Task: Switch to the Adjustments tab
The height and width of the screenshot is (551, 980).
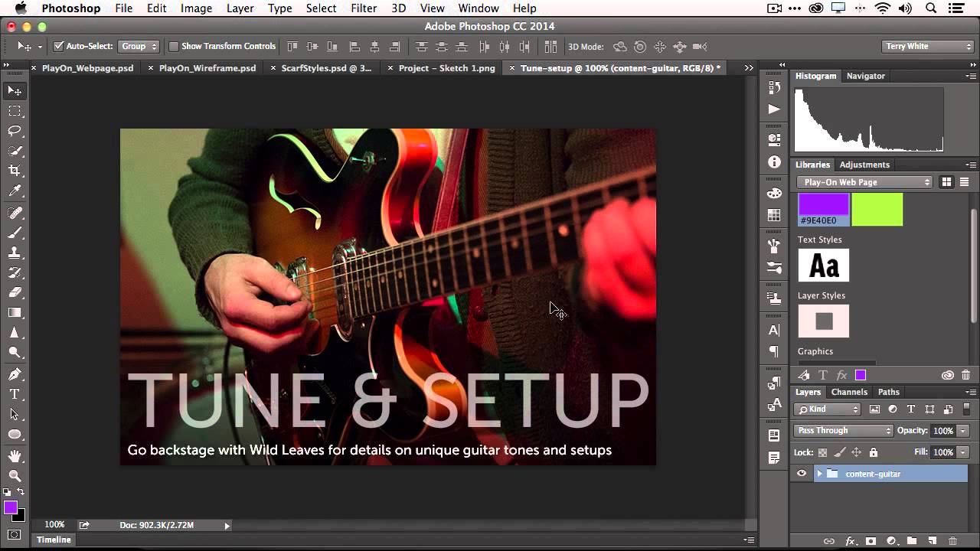Action: point(864,165)
